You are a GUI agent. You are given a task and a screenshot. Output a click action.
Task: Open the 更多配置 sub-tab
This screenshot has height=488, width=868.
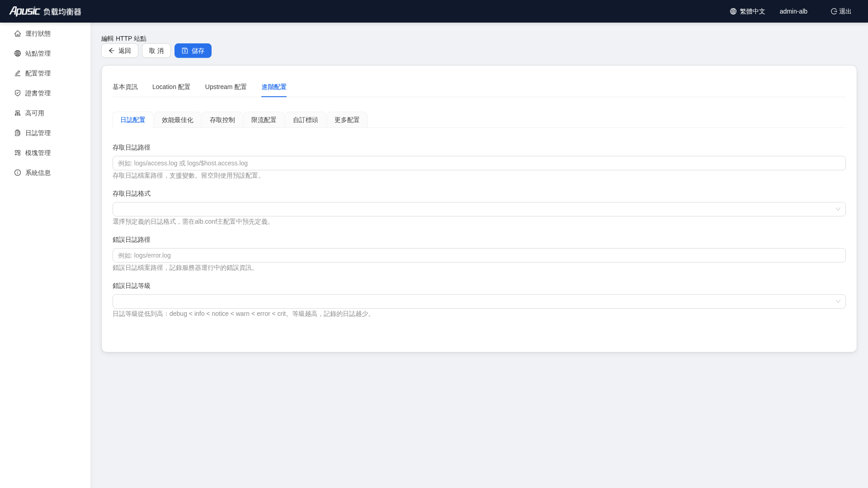(347, 120)
